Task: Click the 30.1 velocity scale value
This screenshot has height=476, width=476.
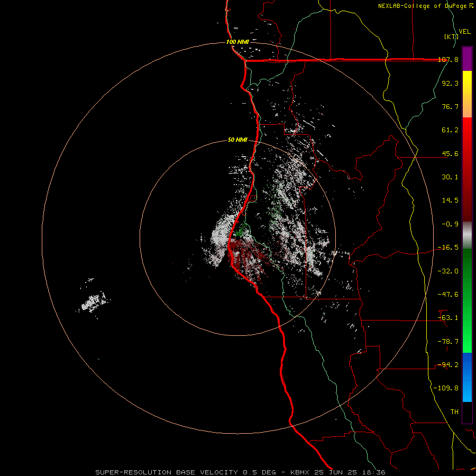Action: 450,177
